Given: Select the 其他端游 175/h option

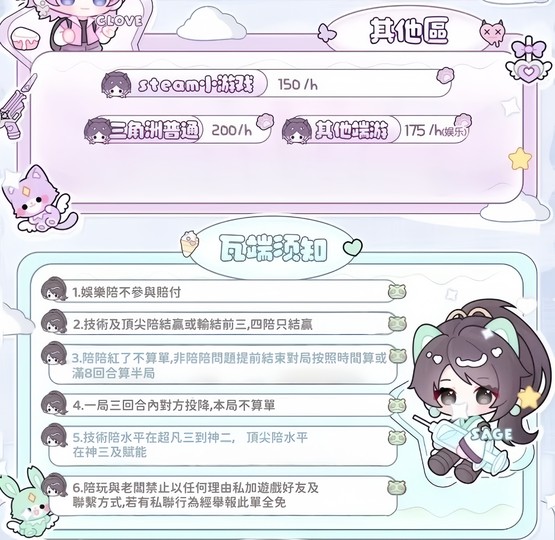Looking at the screenshot, I should click(376, 130).
